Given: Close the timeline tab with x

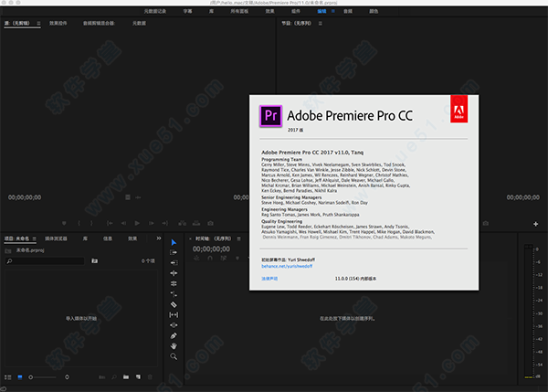Looking at the screenshot, I should pyautogui.click(x=190, y=238).
